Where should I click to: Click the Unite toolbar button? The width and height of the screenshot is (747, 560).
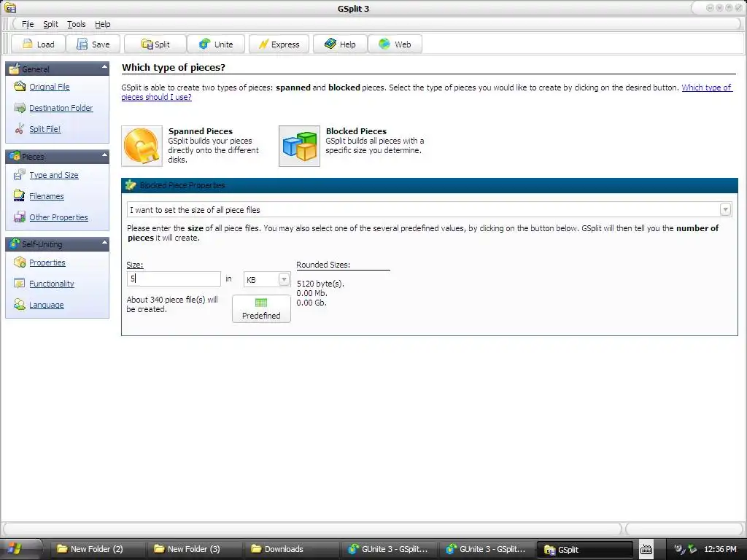point(216,44)
